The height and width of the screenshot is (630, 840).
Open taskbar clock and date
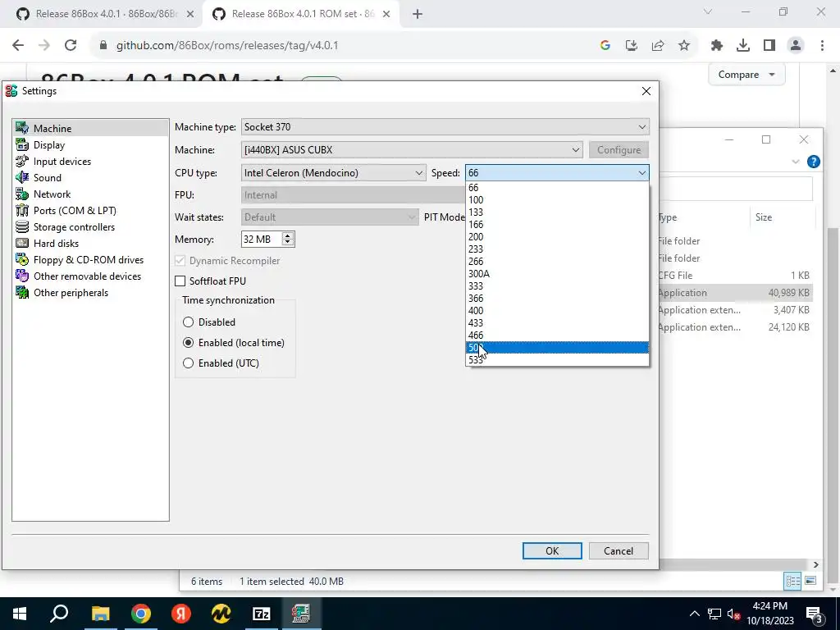[x=769, y=614]
